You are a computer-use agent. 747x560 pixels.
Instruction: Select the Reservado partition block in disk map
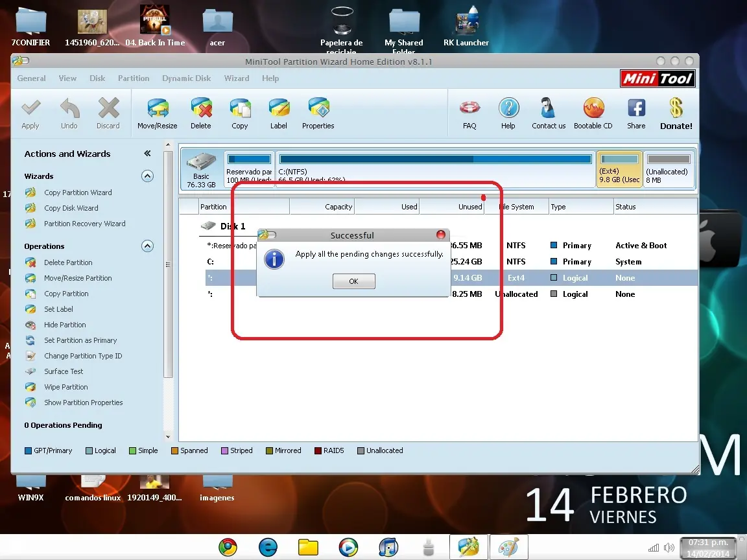pyautogui.click(x=249, y=169)
